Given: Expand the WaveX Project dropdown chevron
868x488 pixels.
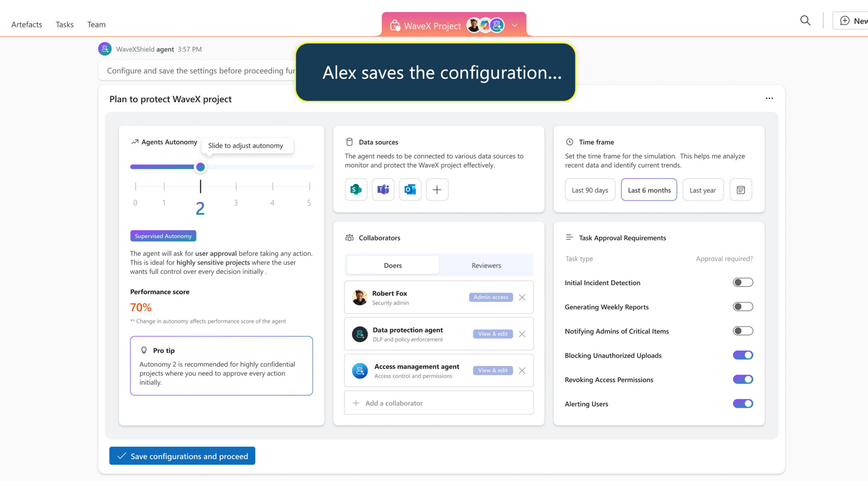Looking at the screenshot, I should pyautogui.click(x=514, y=25).
